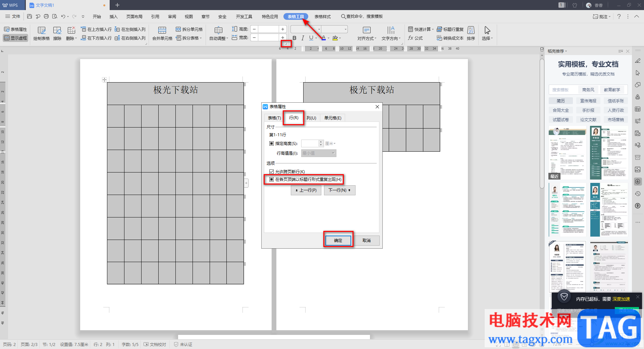Toggle Bold formatting in ribbon
Image resolution: width=644 pixels, height=349 pixels.
(x=294, y=38)
